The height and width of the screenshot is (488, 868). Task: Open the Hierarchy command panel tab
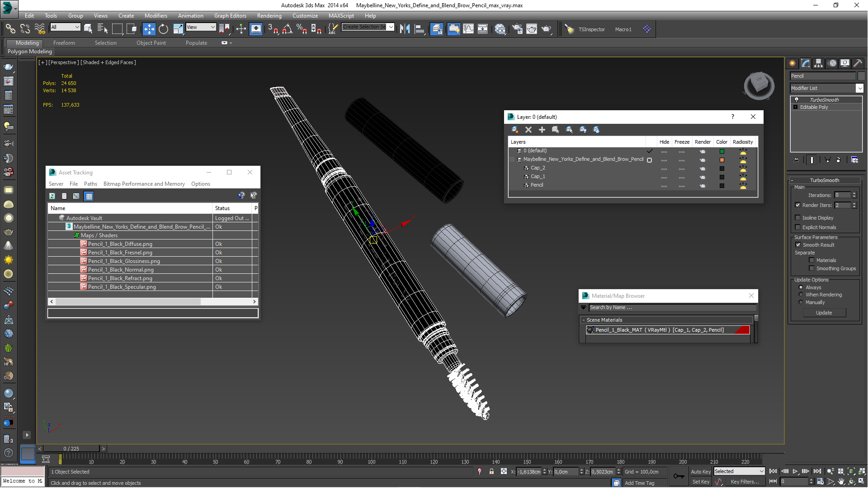coord(818,63)
